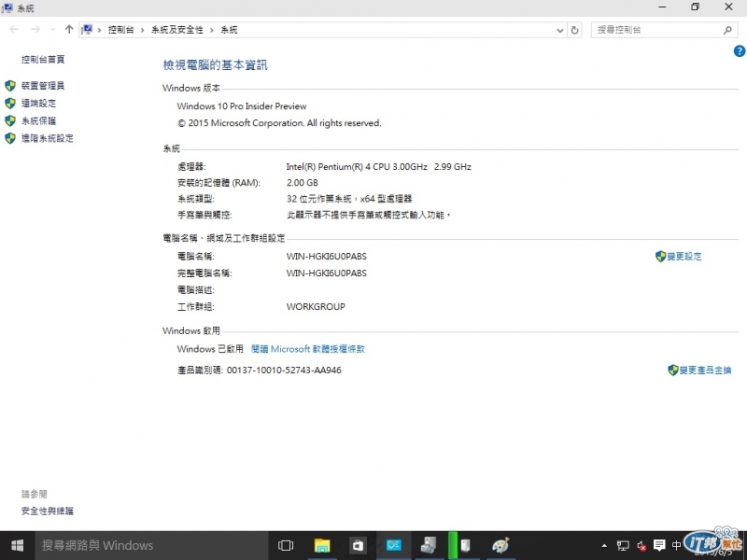Click the server toolbox taskbar icon
The image size is (747, 560).
pos(429,546)
